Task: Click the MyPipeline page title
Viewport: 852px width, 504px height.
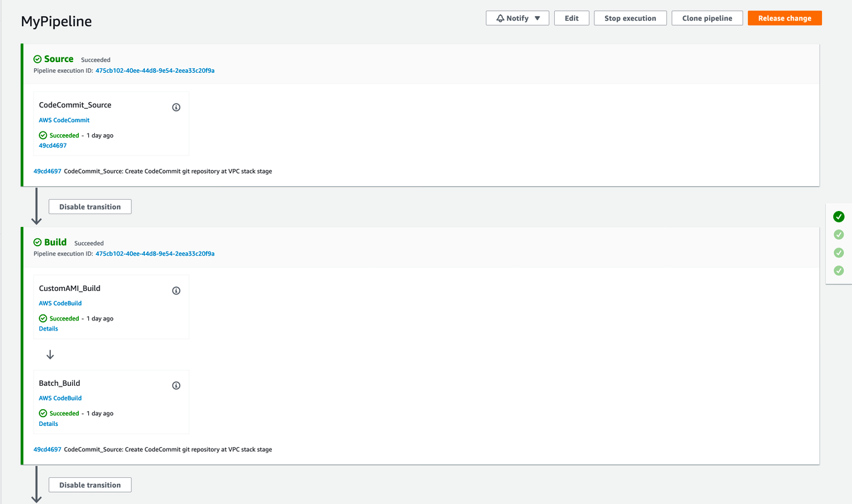Action: pyautogui.click(x=56, y=21)
